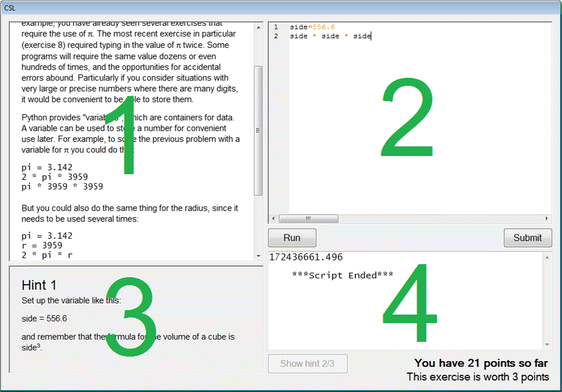Click 'pi * 3959 * 3959' sample code line
Image resolution: width=562 pixels, height=392 pixels.
pyautogui.click(x=62, y=186)
